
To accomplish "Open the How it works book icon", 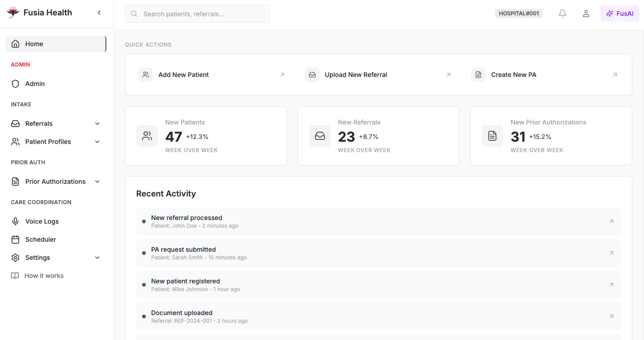I will [x=16, y=275].
